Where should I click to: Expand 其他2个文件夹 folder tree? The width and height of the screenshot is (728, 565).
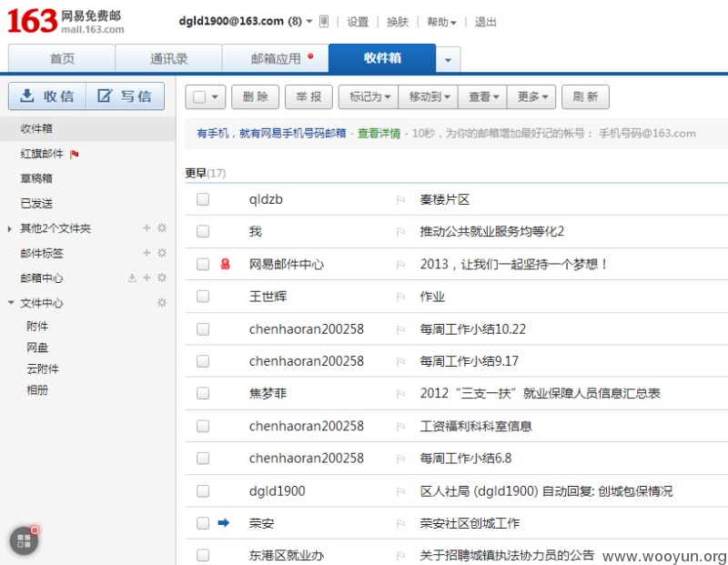pos(10,228)
